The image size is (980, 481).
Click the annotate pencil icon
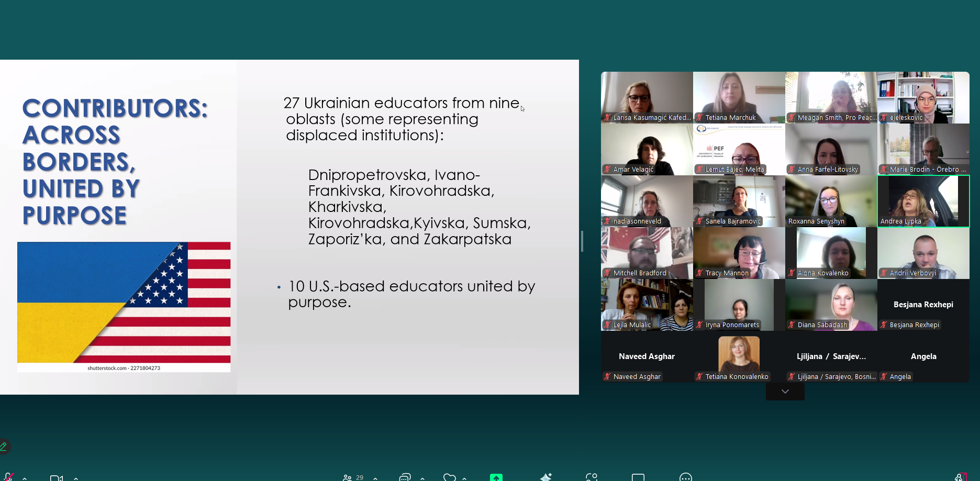(4, 446)
